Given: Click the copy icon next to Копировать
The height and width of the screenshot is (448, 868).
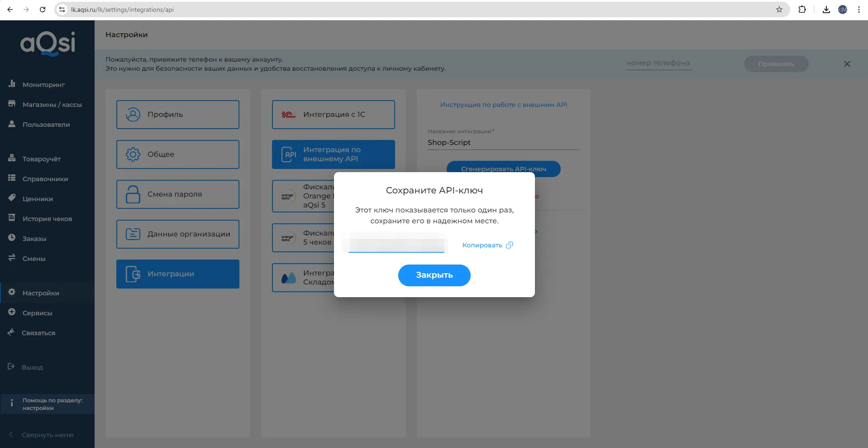Looking at the screenshot, I should [510, 245].
